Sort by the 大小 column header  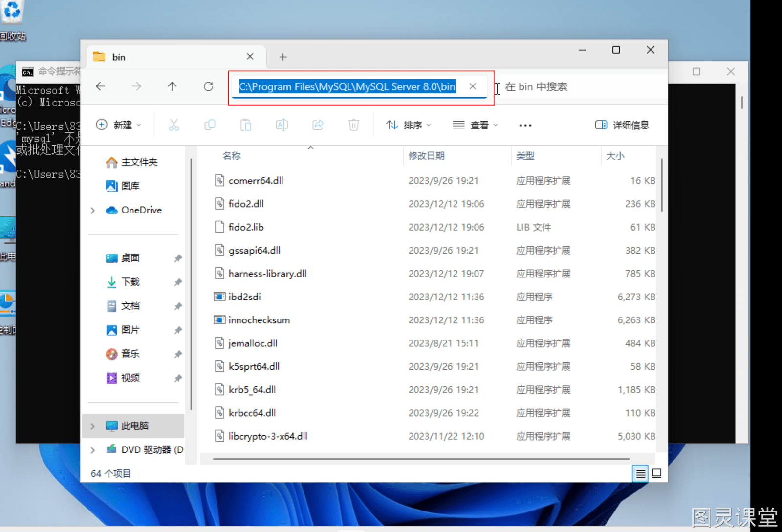click(615, 156)
